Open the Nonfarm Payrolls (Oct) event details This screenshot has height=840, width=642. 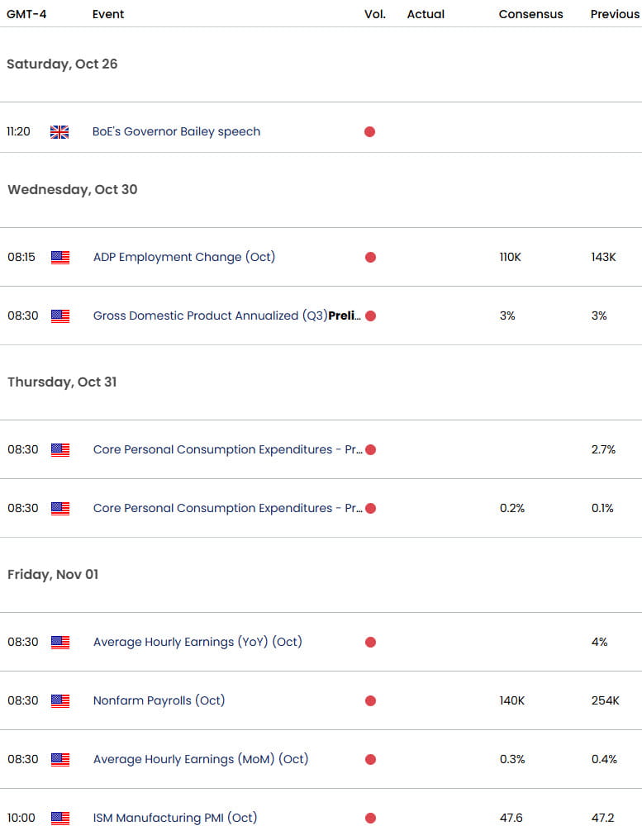[x=160, y=700]
